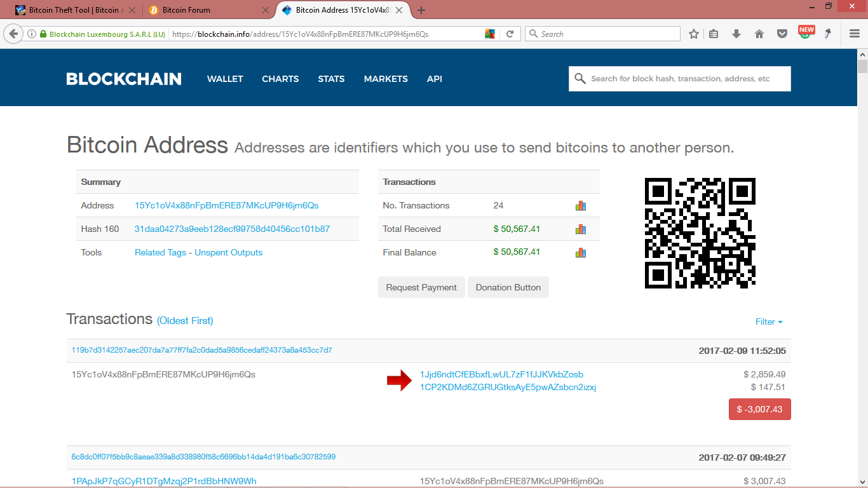Screen dimensions: 868x488
Task: Open the WALLET menu item
Action: (225, 79)
